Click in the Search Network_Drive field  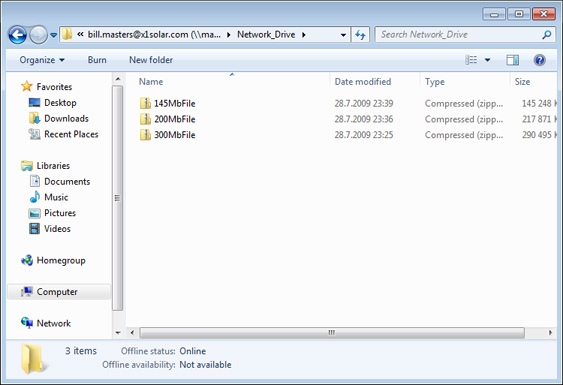460,35
